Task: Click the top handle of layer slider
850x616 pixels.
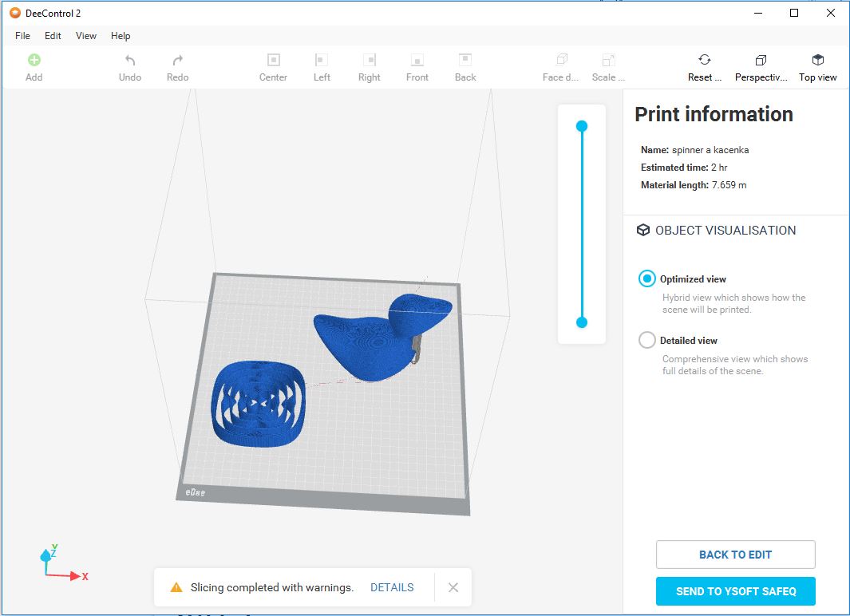Action: (x=582, y=126)
